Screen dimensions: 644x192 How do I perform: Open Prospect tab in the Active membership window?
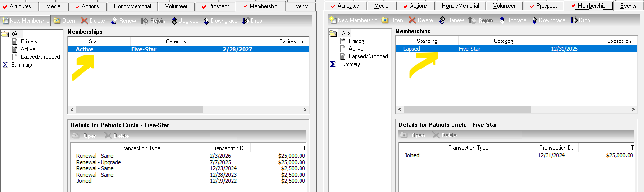[216, 6]
